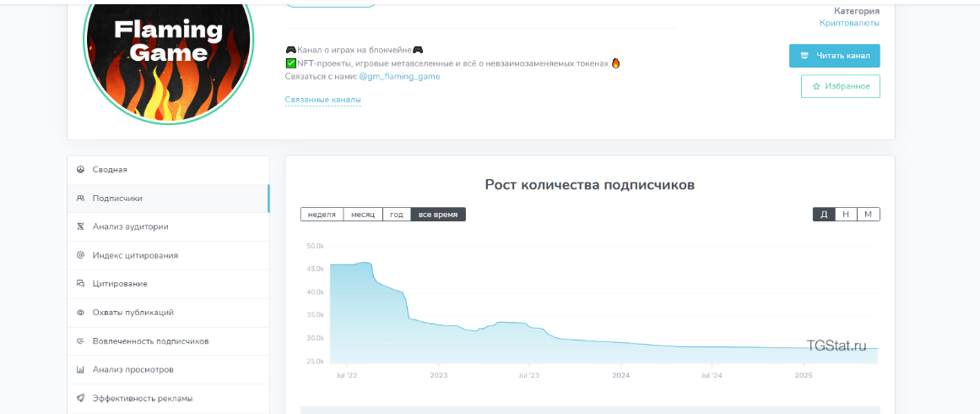Click the Jul '24 axis label
This screenshot has width=980, height=414.
(712, 375)
